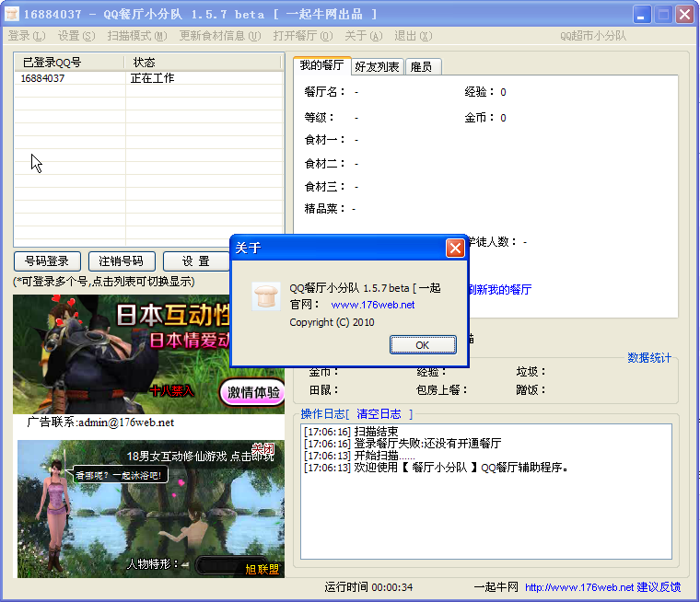Click the 正在工作 status cell

[x=152, y=78]
